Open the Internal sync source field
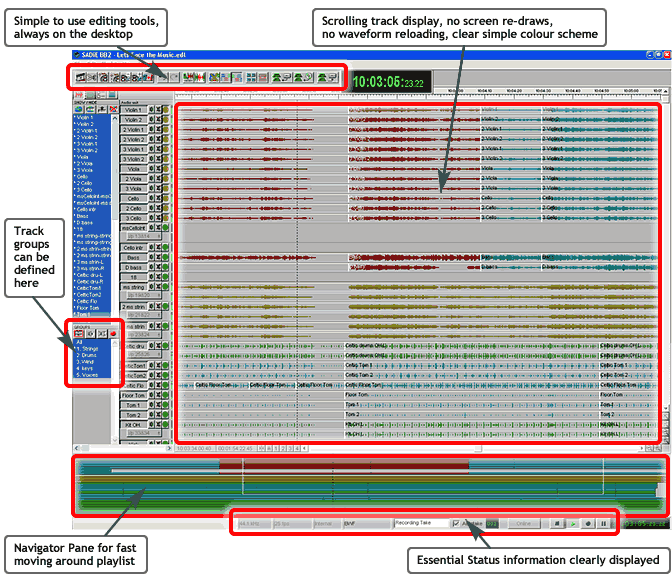672x580 pixels. [327, 523]
